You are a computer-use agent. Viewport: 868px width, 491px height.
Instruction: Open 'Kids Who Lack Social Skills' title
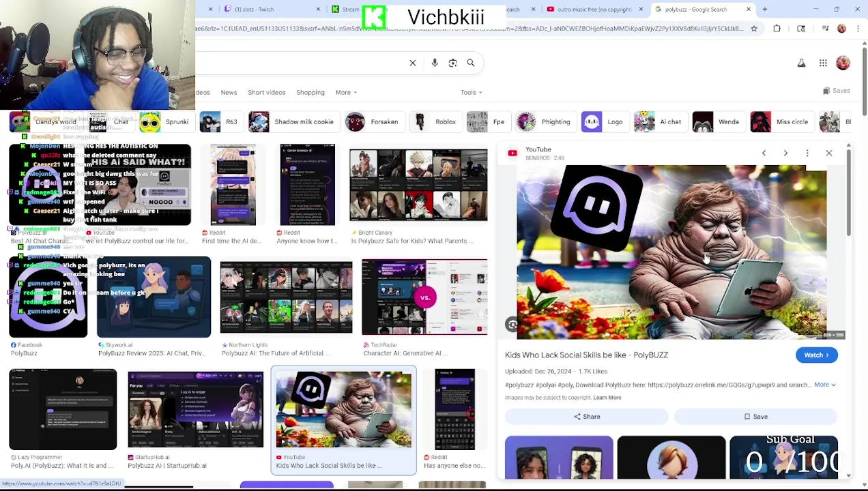[586, 355]
